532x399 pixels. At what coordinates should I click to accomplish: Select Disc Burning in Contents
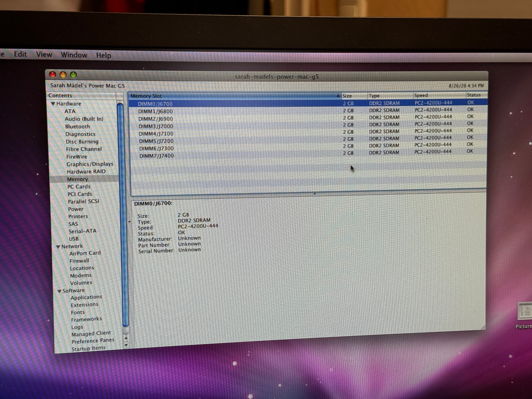click(82, 141)
